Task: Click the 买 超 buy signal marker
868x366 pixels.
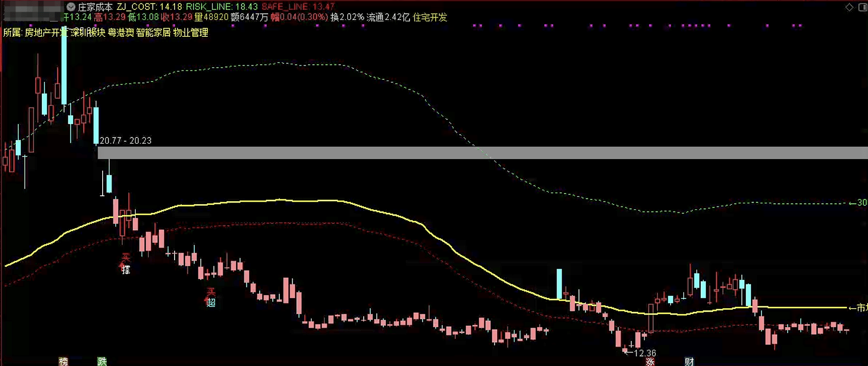Action: tap(211, 297)
